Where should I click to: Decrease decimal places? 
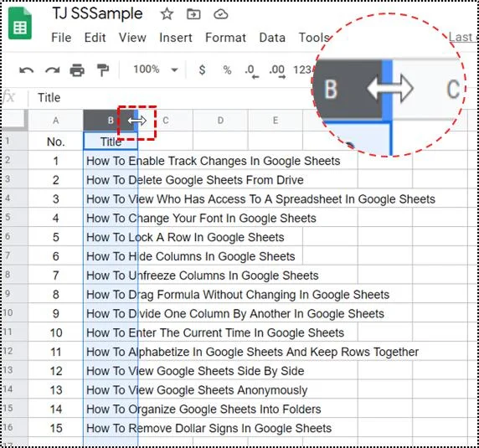[x=252, y=71]
